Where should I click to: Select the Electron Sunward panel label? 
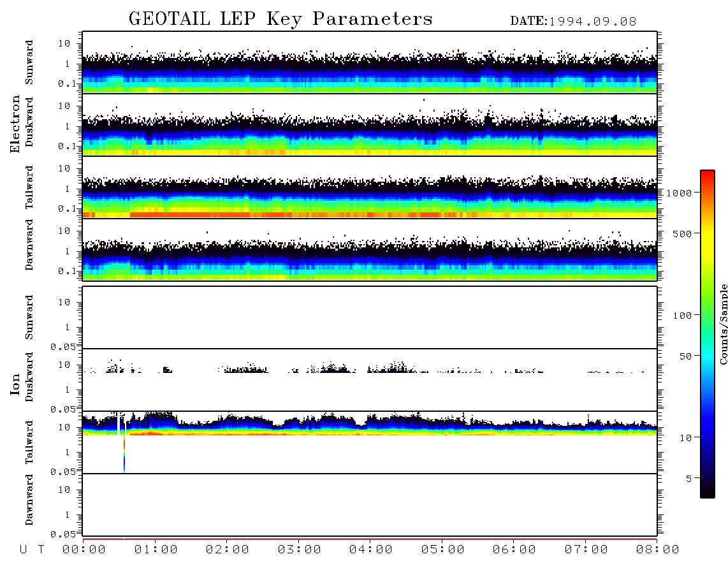(29, 62)
